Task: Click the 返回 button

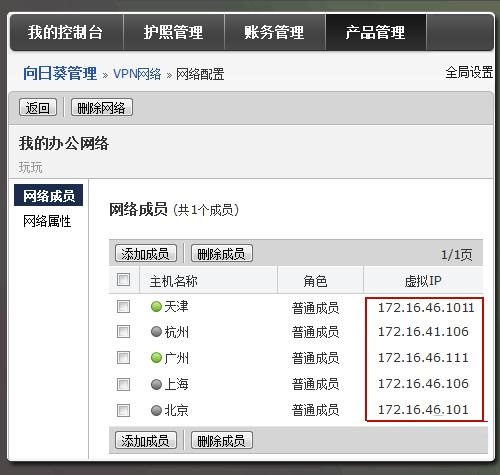Action: [x=38, y=108]
